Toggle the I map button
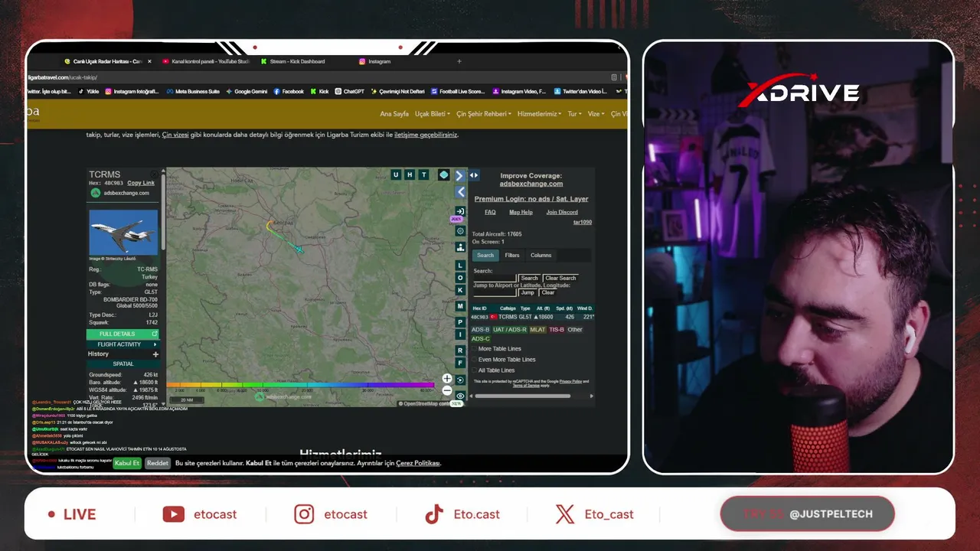 (x=460, y=334)
